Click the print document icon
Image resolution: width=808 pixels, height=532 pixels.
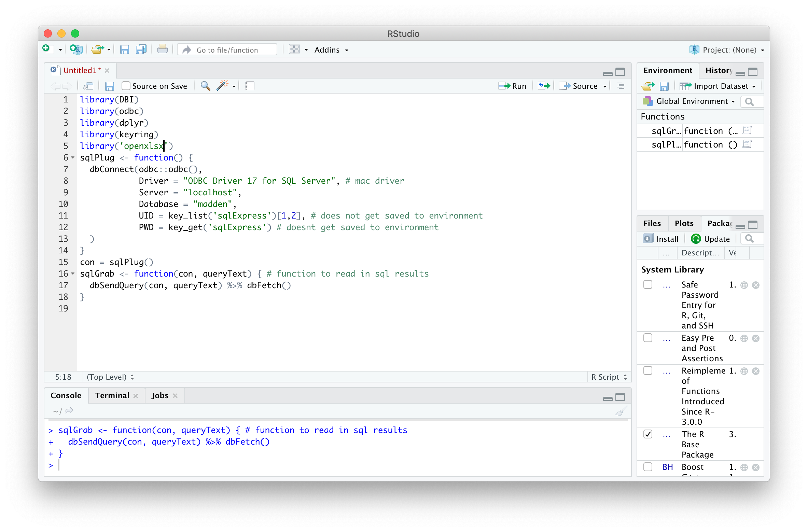162,50
